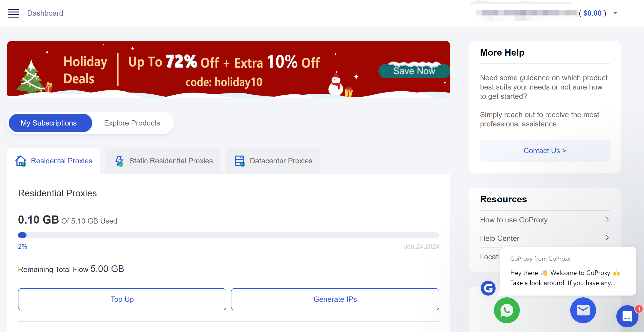Image resolution: width=644 pixels, height=332 pixels.
Task: Click the Static Residential lightning icon
Action: pyautogui.click(x=119, y=161)
